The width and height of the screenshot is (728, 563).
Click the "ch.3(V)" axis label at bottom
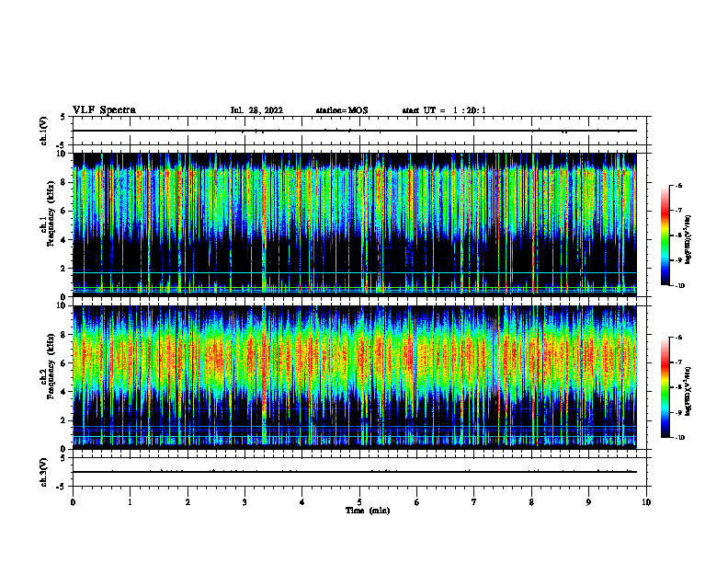point(44,472)
